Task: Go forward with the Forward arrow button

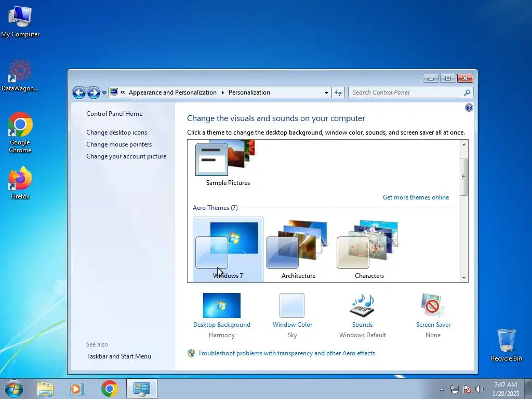Action: [x=94, y=92]
